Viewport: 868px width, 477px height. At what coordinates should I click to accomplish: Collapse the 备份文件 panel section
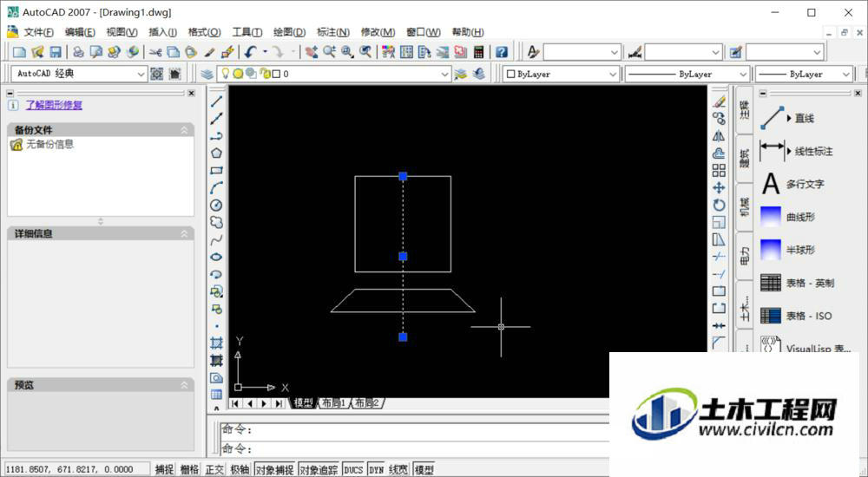(x=184, y=130)
